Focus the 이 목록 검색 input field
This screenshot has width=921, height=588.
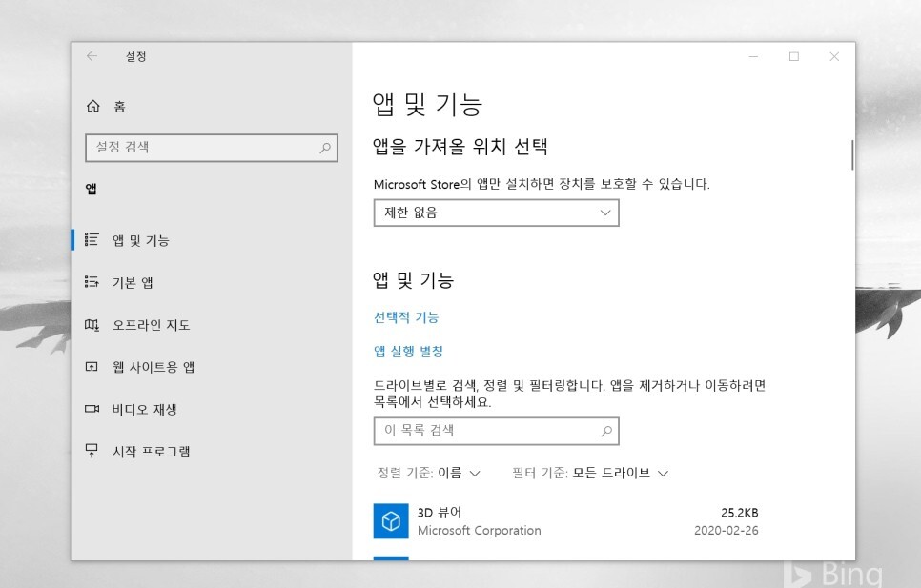point(497,431)
